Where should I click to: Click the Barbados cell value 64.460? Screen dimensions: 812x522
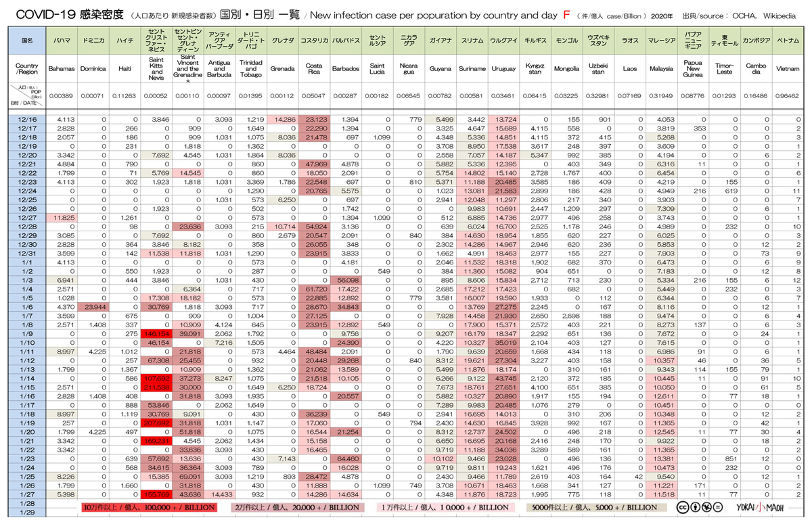(x=346, y=458)
